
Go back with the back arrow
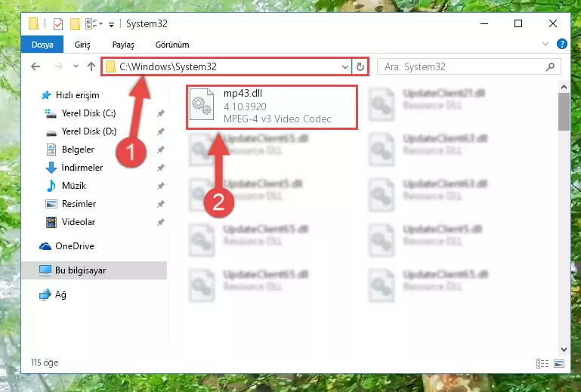tap(36, 66)
